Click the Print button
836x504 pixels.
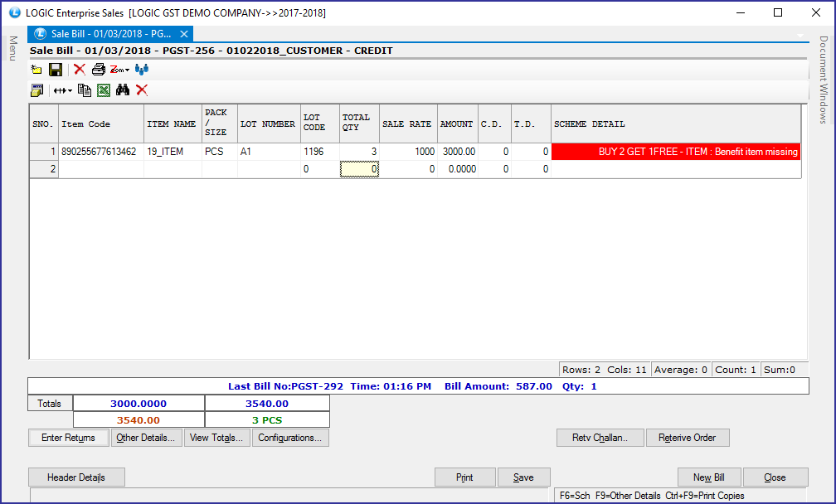point(464,477)
